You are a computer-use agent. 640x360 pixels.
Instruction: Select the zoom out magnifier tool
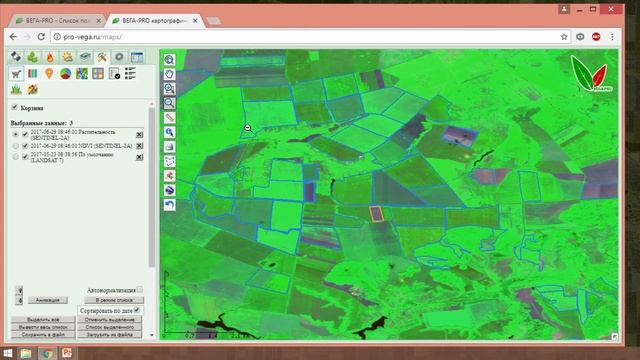pos(169,103)
